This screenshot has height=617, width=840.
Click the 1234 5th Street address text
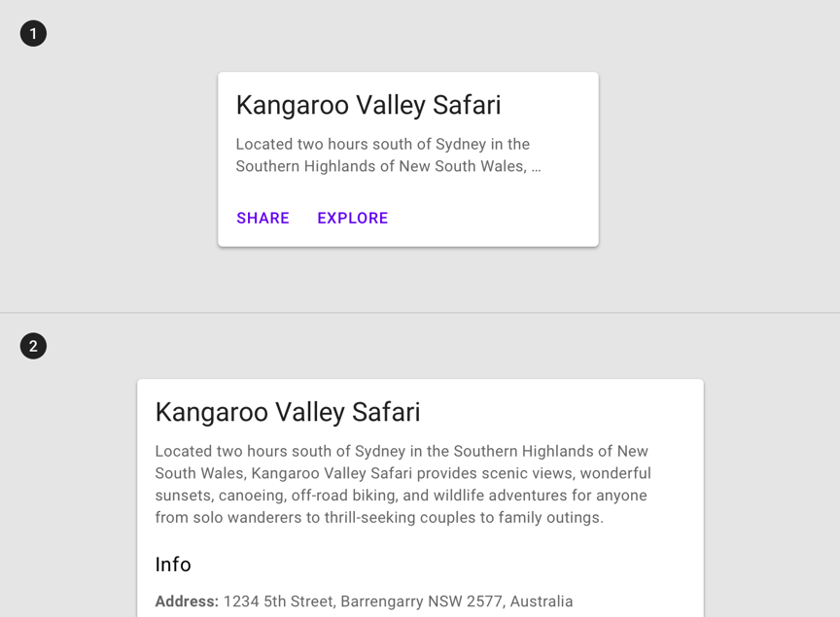[x=279, y=601]
